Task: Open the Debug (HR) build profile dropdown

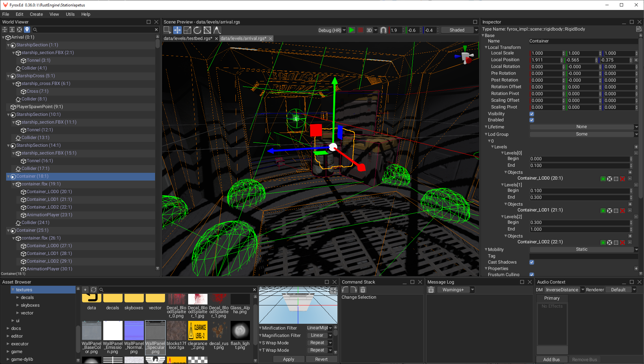Action: (332, 30)
